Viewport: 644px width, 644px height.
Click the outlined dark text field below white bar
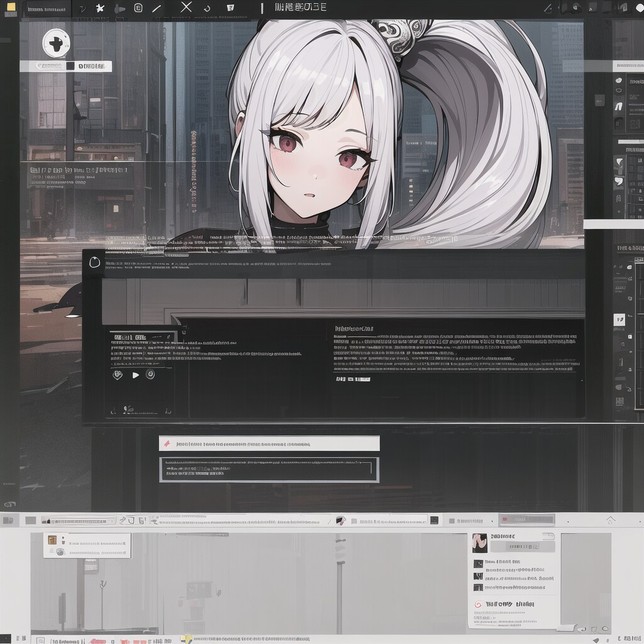[269, 469]
